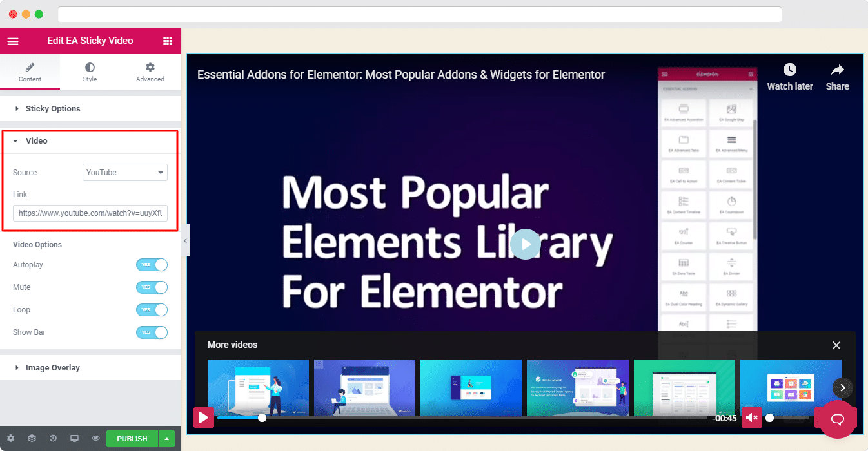Image resolution: width=868 pixels, height=451 pixels.
Task: Open the first suggested video thumbnail
Action: [x=258, y=388]
